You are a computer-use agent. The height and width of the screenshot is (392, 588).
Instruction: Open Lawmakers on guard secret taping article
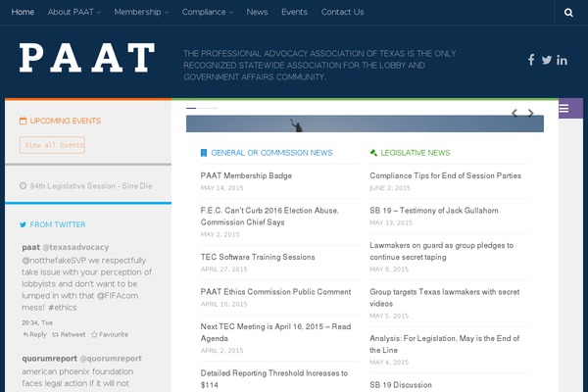coord(441,251)
